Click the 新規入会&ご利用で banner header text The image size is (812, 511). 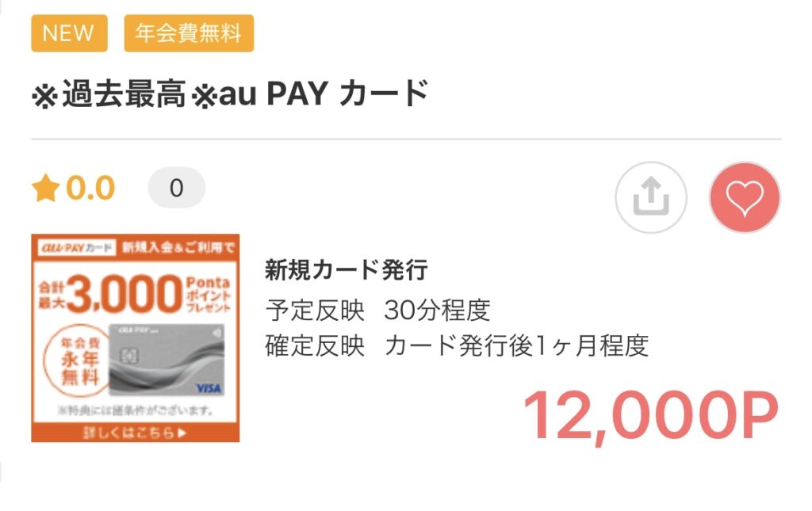click(x=178, y=247)
